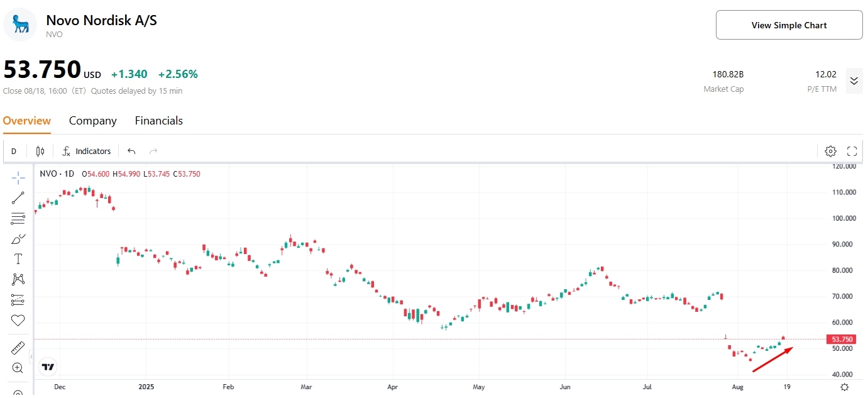The image size is (868, 398).
Task: Open the Fibonacci retracement tools
Action: point(18,219)
